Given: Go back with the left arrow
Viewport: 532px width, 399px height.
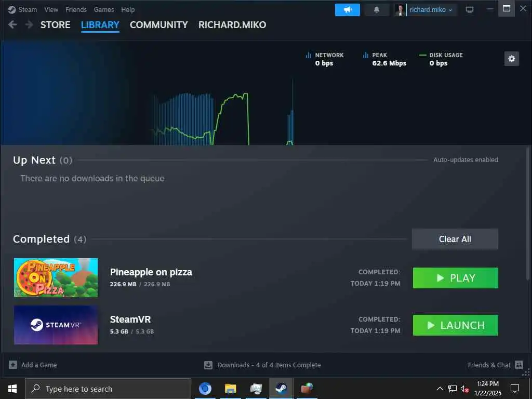Looking at the screenshot, I should 12,24.
